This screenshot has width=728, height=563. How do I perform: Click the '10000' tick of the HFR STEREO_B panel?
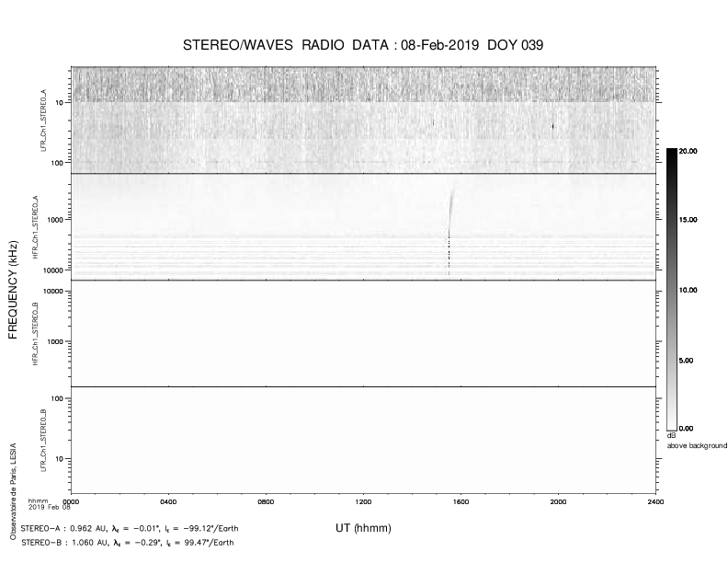pos(53,291)
